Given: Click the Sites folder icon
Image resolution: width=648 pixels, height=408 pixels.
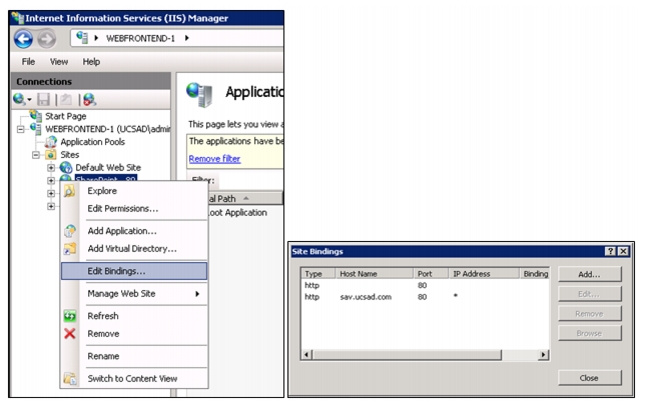Looking at the screenshot, I should click(x=50, y=155).
